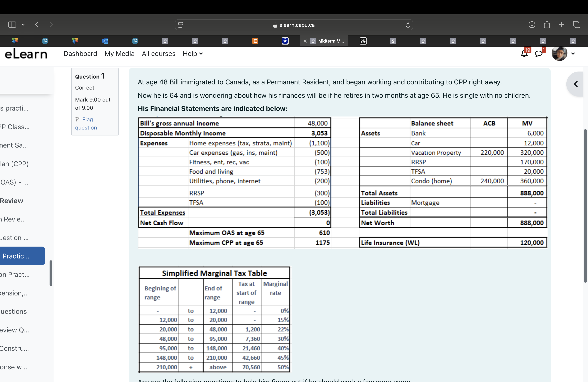Click the 'Maximum CPP at age 65' label
Viewport: 588px width, 382px height.
pos(226,243)
